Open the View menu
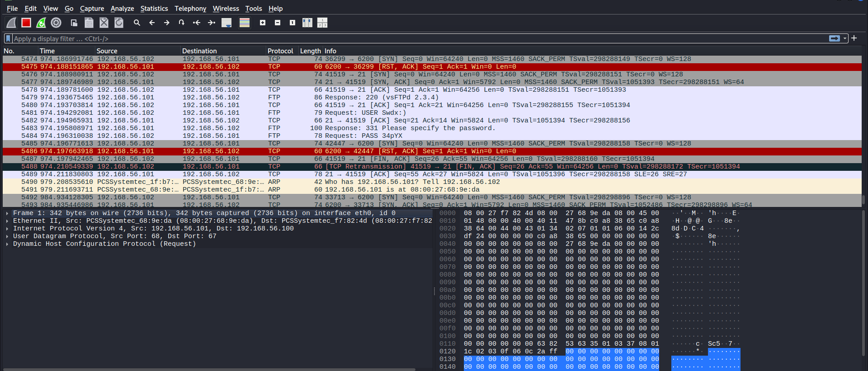Image resolution: width=868 pixels, height=371 pixels. pyautogui.click(x=51, y=9)
